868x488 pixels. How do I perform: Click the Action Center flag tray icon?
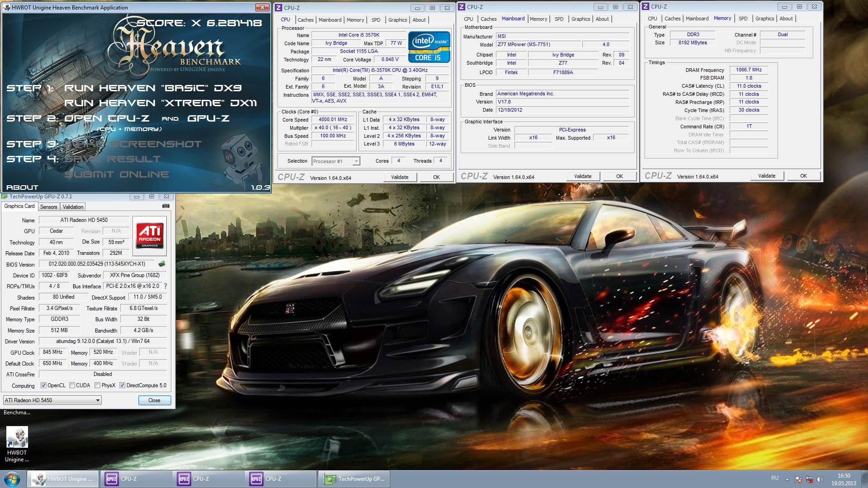click(x=798, y=479)
